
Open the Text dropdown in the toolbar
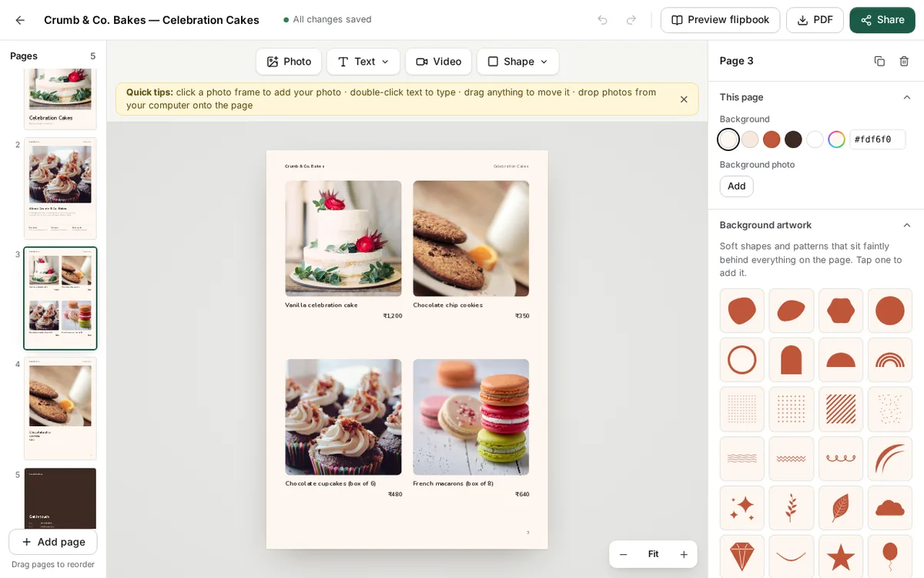click(x=363, y=62)
